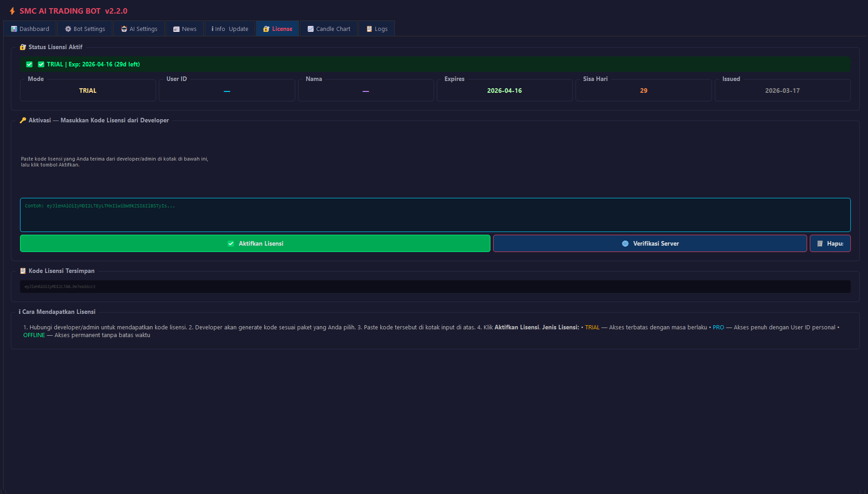
Task: Toggle the first checkbox in the TRIAL banner
Action: click(29, 64)
